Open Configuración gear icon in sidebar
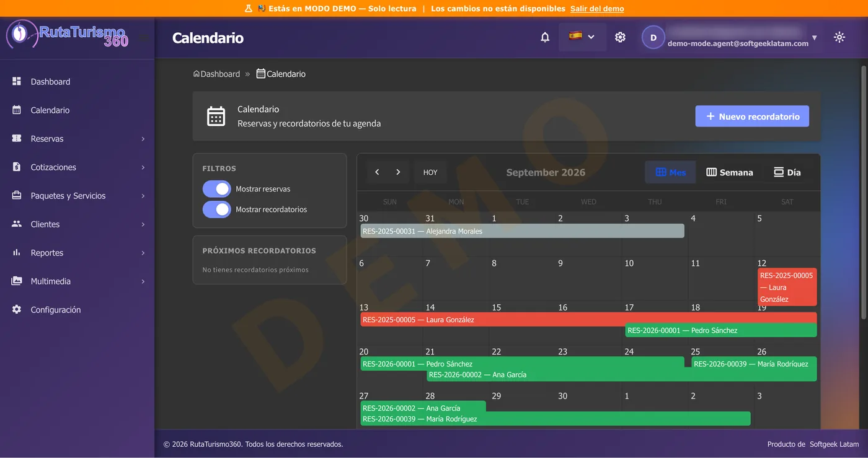The width and height of the screenshot is (868, 458). (x=17, y=309)
